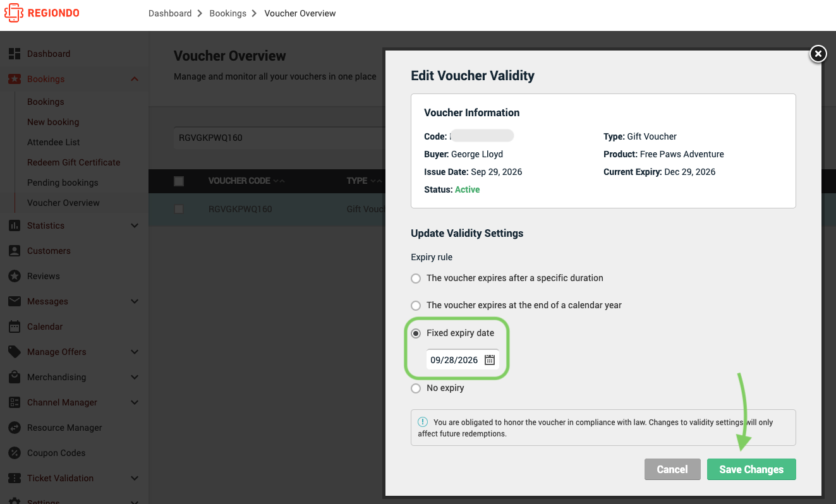
Task: Click the Cancel button
Action: (672, 469)
